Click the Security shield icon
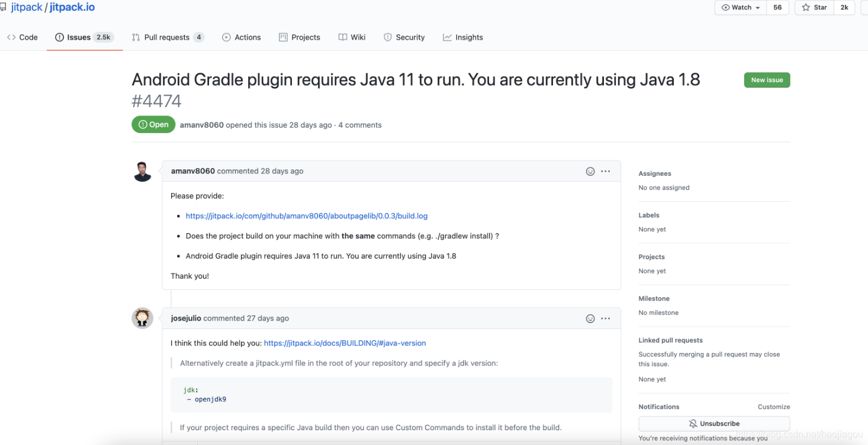 pos(388,37)
